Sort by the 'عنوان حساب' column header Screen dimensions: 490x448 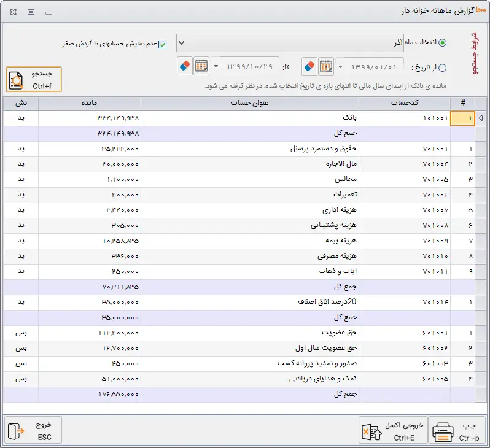coord(250,103)
